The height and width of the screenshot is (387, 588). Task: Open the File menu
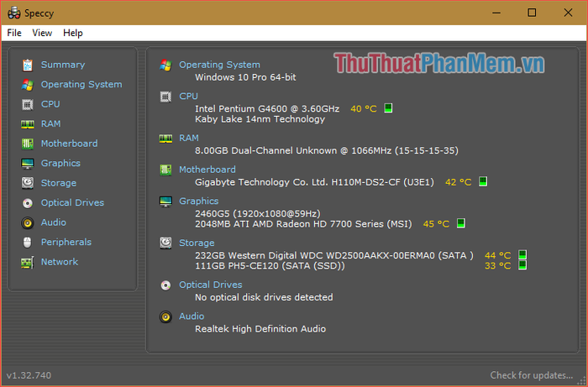[x=14, y=33]
